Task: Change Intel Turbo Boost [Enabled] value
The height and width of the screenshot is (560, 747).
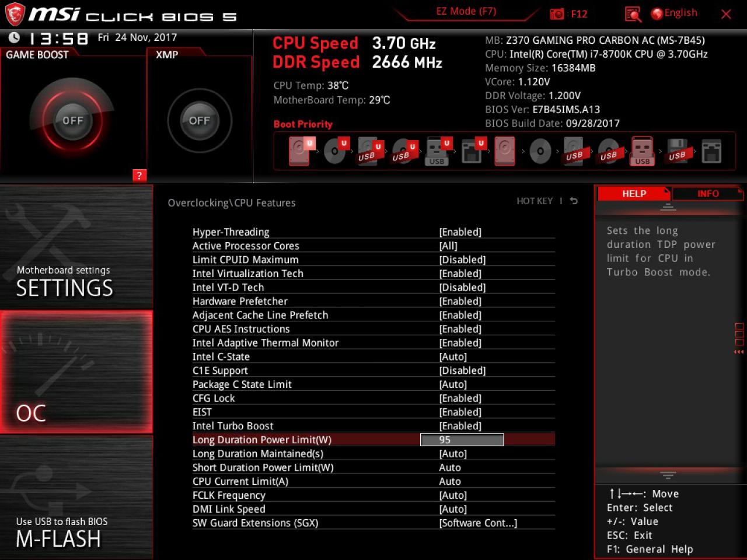Action: click(x=460, y=426)
